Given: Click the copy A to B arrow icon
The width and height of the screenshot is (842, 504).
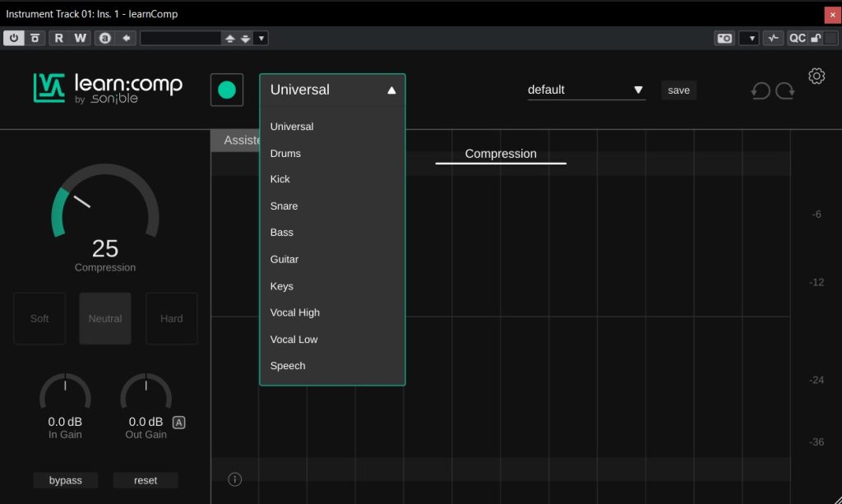Looking at the screenshot, I should coord(126,38).
